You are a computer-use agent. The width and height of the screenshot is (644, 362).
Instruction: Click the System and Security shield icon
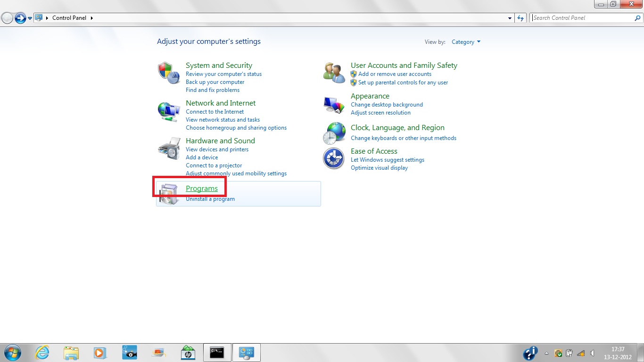(169, 72)
